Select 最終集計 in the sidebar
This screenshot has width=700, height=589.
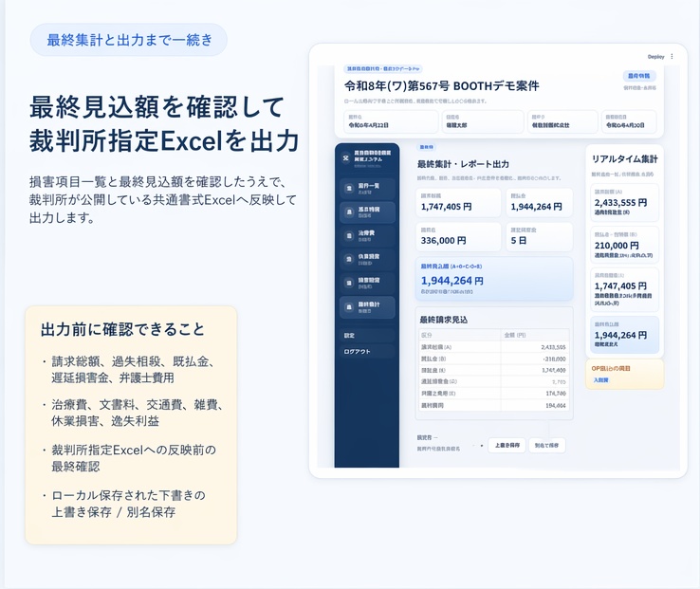367,307
